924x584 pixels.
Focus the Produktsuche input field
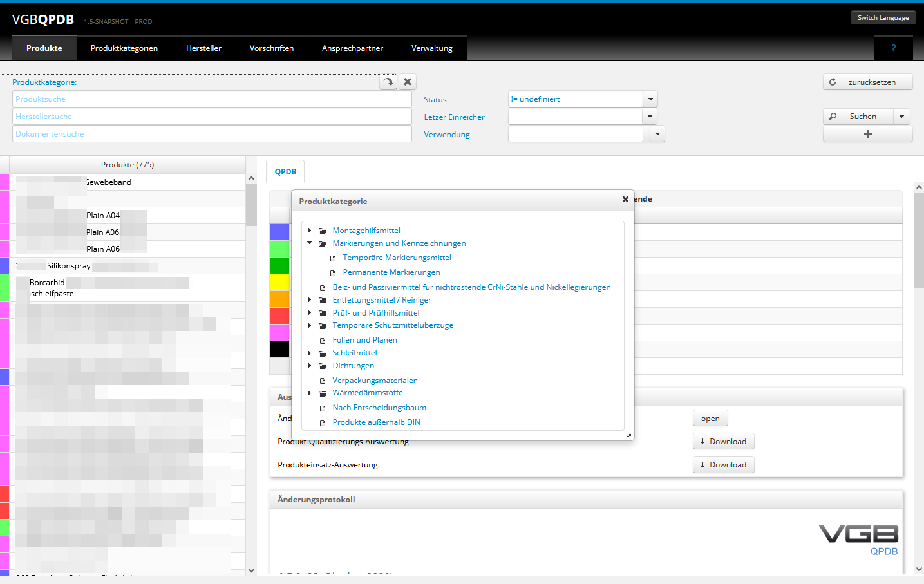click(x=212, y=99)
